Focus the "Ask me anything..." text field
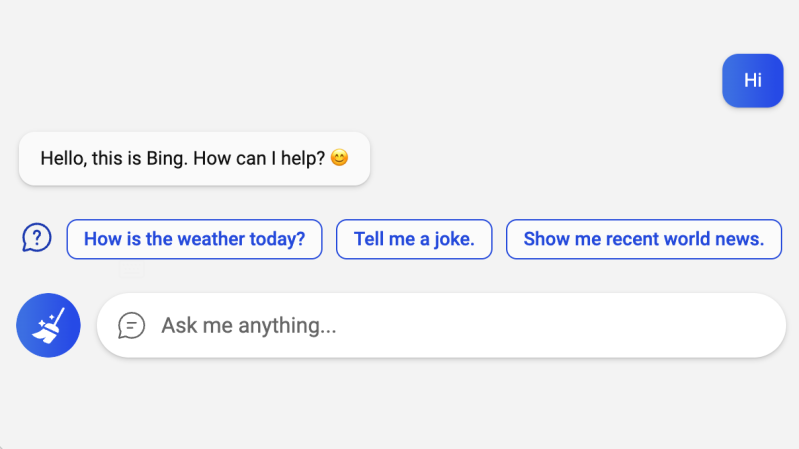 (441, 325)
